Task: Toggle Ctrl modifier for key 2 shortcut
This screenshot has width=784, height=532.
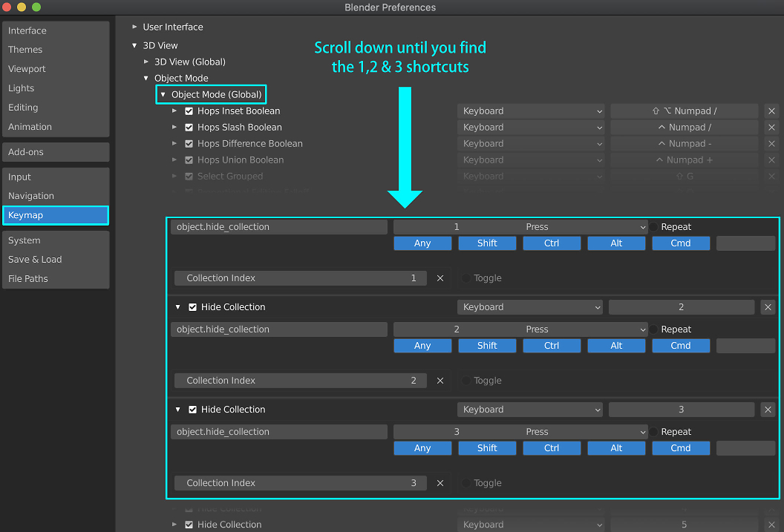Action: pyautogui.click(x=552, y=346)
